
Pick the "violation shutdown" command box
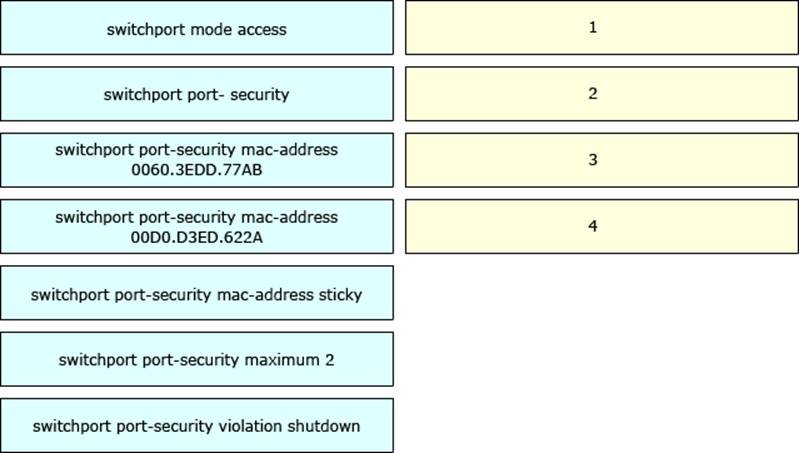point(196,425)
